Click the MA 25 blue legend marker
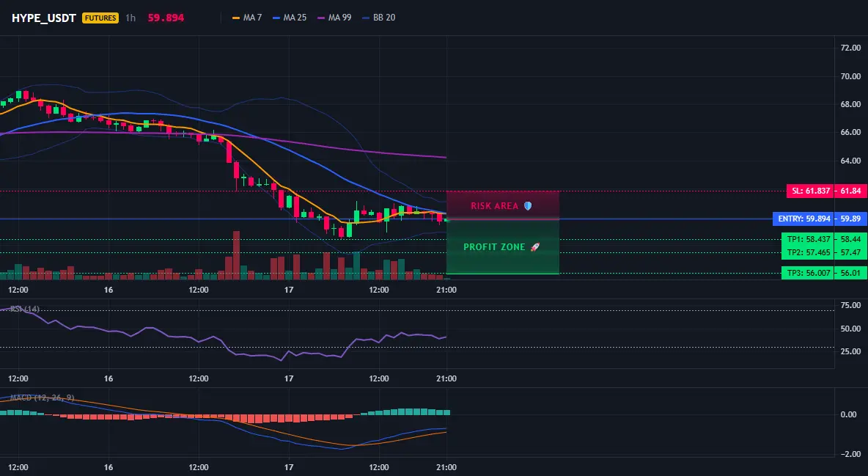 pos(276,18)
